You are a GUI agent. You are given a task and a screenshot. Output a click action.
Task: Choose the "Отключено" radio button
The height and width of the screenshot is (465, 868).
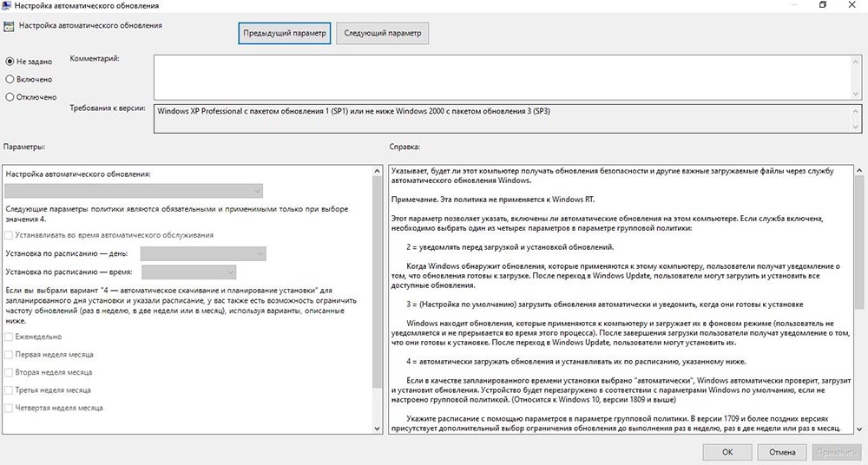(x=10, y=97)
